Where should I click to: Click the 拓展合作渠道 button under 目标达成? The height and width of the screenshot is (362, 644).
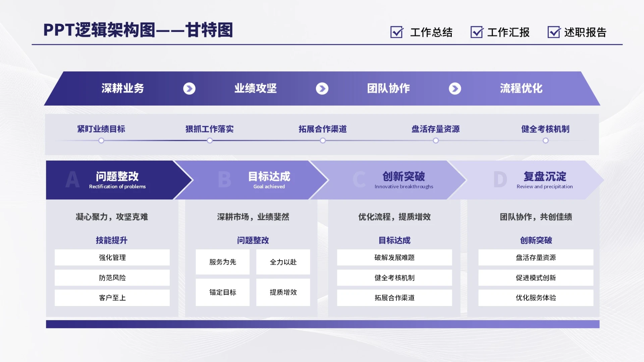(x=394, y=298)
